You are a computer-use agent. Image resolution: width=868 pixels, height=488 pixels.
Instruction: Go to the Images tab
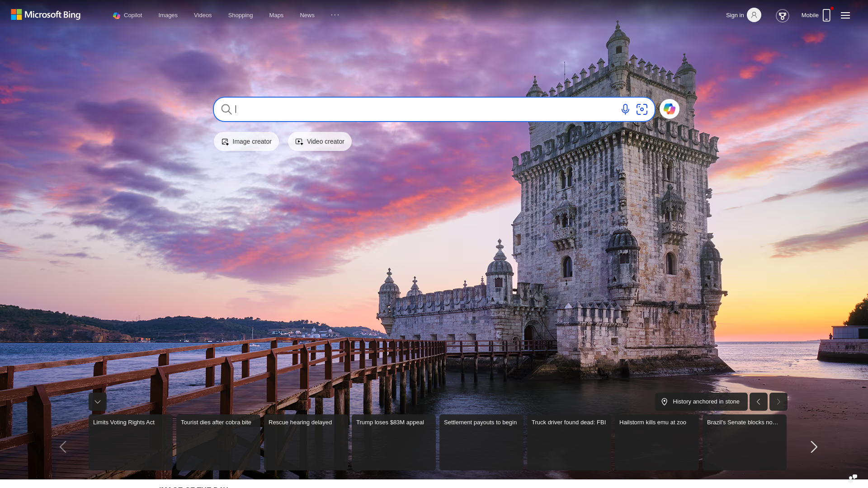pos(168,15)
